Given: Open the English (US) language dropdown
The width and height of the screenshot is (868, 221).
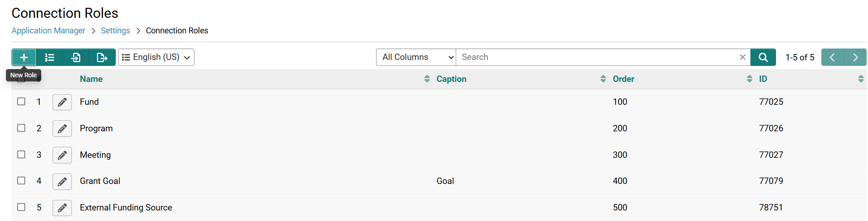Looking at the screenshot, I should [156, 57].
